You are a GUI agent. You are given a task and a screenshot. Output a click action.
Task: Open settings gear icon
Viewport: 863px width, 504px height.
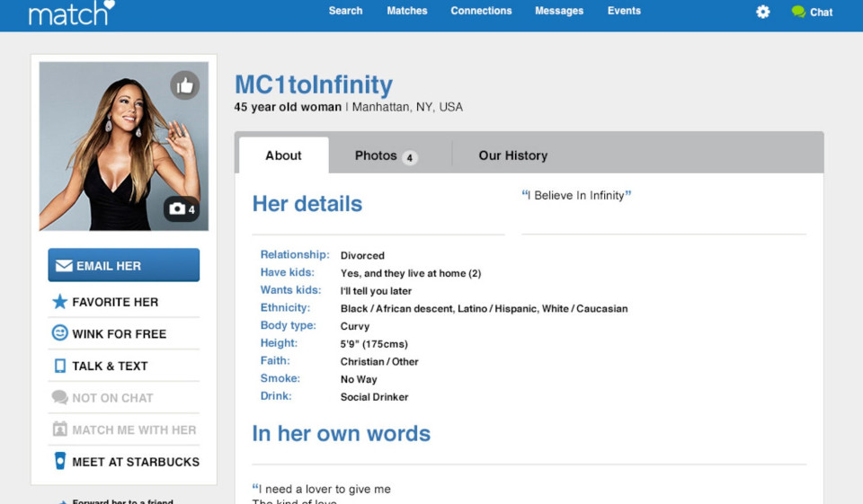point(763,12)
